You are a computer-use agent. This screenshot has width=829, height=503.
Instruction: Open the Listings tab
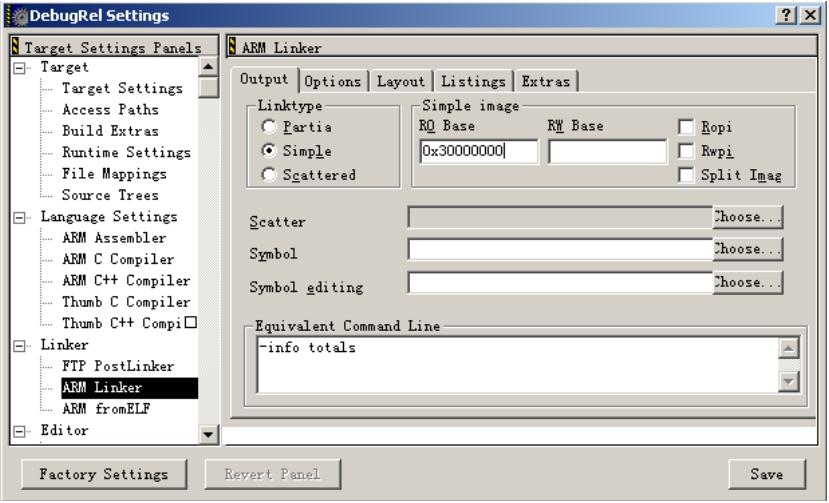pyautogui.click(x=473, y=81)
